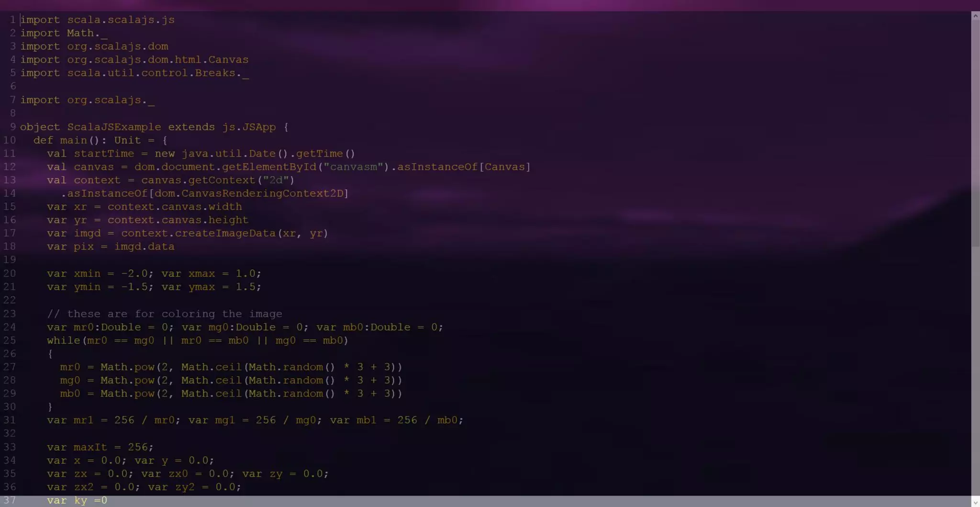This screenshot has height=507, width=980.
Task: Click the 'ymax = 1.5' assignment
Action: 222,287
